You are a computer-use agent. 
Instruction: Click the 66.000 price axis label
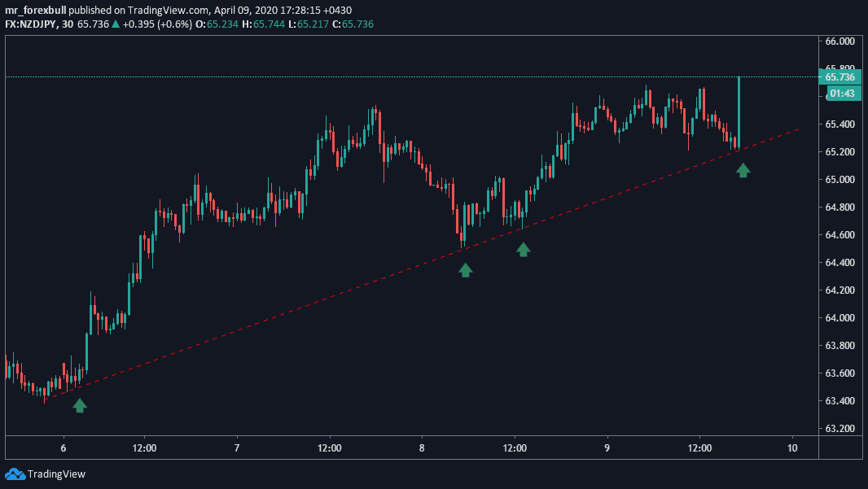840,41
